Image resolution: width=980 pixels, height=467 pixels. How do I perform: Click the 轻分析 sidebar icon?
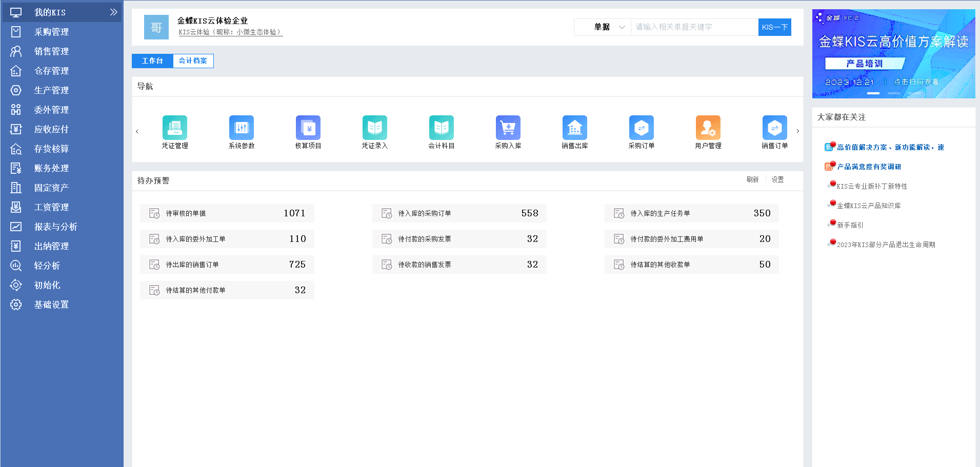coord(16,266)
